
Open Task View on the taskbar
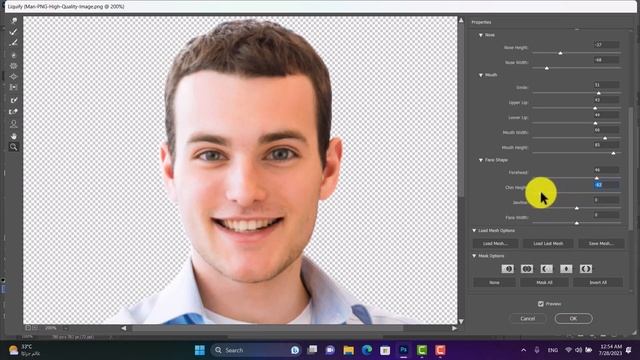(312, 350)
